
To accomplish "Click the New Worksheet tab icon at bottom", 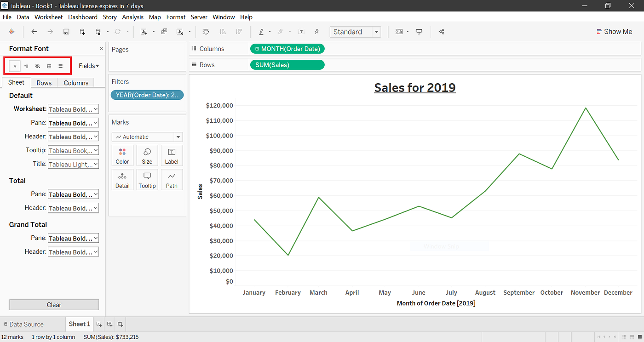I will 99,324.
